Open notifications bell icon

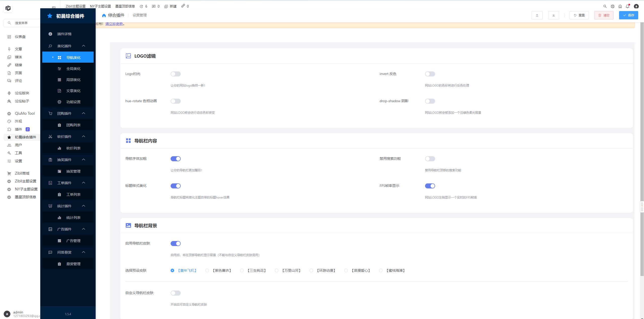627,7
